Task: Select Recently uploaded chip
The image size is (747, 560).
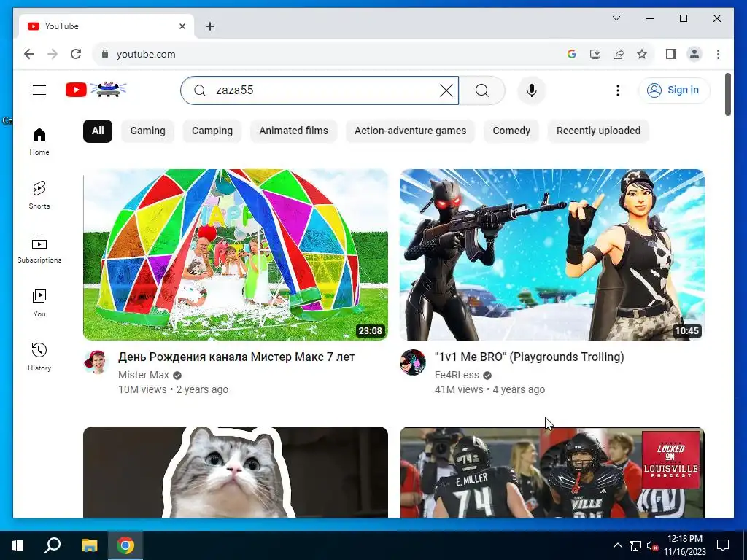Action: [598, 131]
